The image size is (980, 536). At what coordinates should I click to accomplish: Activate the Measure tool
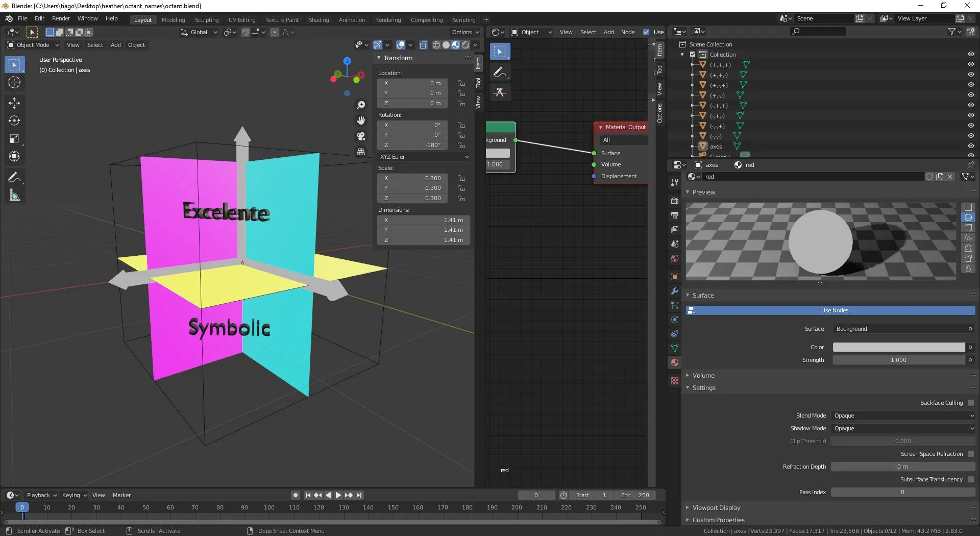(14, 195)
